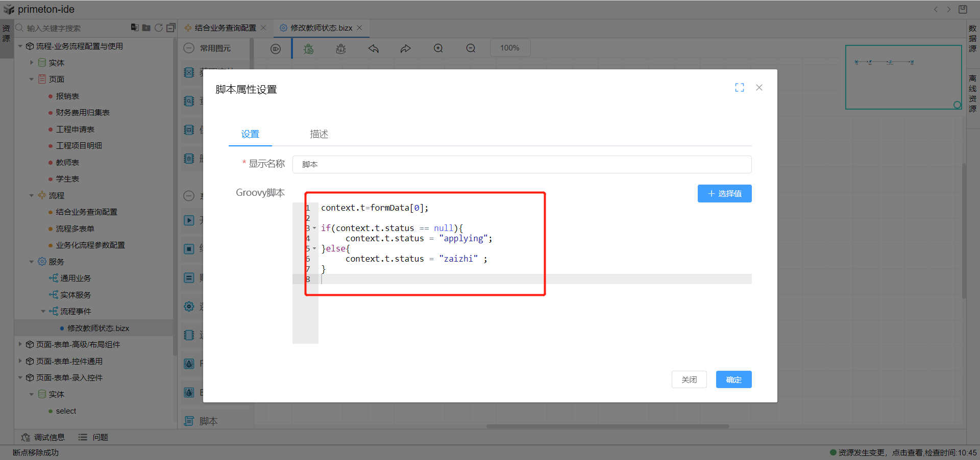
Task: Click the redo arrow icon
Action: (x=406, y=48)
